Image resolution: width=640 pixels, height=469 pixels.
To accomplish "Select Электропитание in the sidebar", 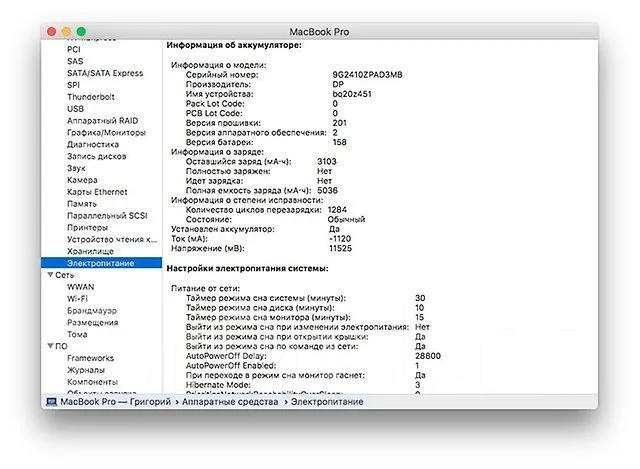I will [x=101, y=263].
